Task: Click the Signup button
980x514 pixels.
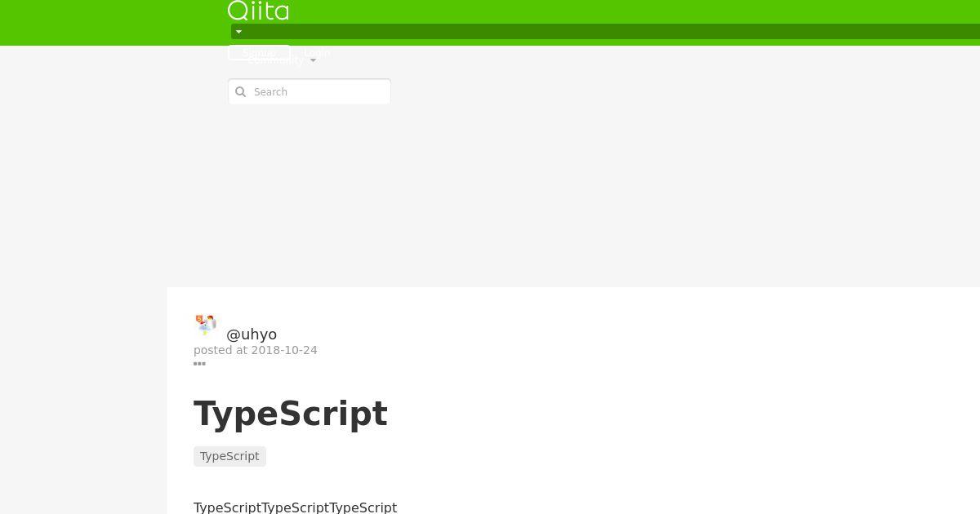Action: tap(259, 52)
